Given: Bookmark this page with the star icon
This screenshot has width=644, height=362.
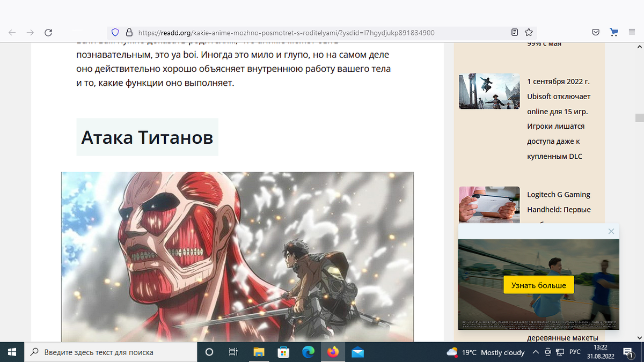Looking at the screenshot, I should pos(529,32).
